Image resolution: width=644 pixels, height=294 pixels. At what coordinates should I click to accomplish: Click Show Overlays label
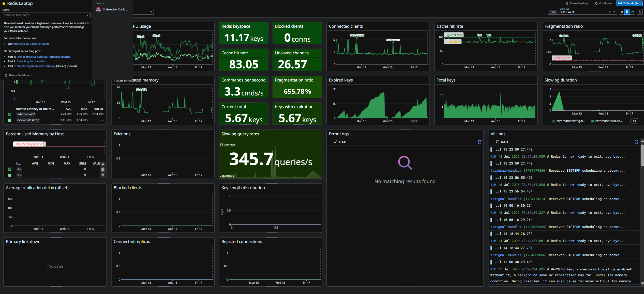(579, 4)
